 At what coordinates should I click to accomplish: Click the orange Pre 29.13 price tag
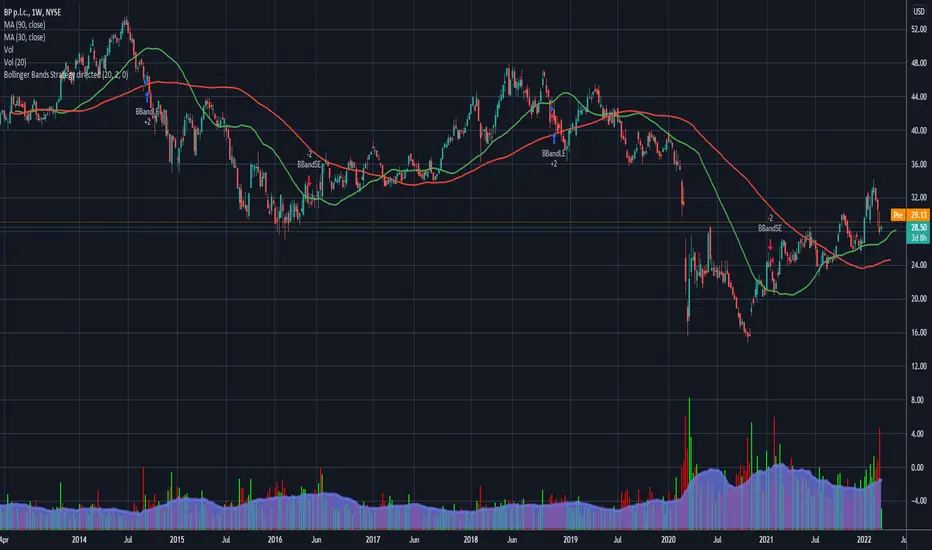pyautogui.click(x=910, y=215)
